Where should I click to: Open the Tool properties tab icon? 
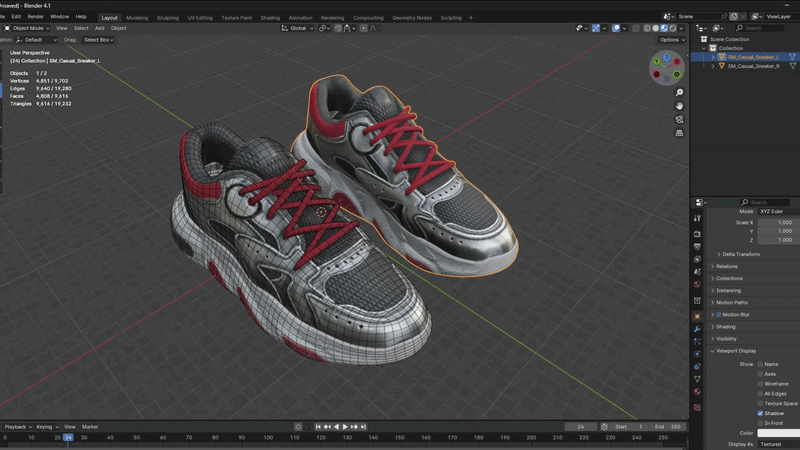coord(697,218)
